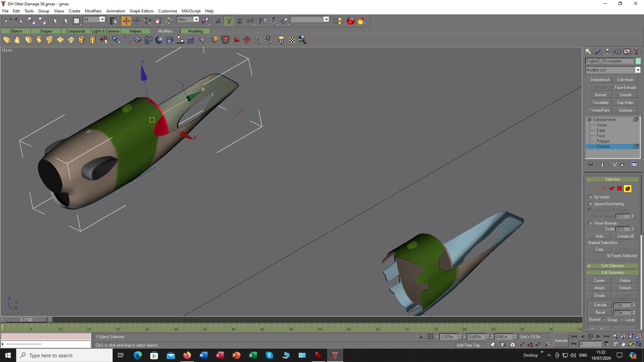Image resolution: width=644 pixels, height=362 pixels.
Task: Open the Hierarchy command panel tab
Action: coord(607,52)
